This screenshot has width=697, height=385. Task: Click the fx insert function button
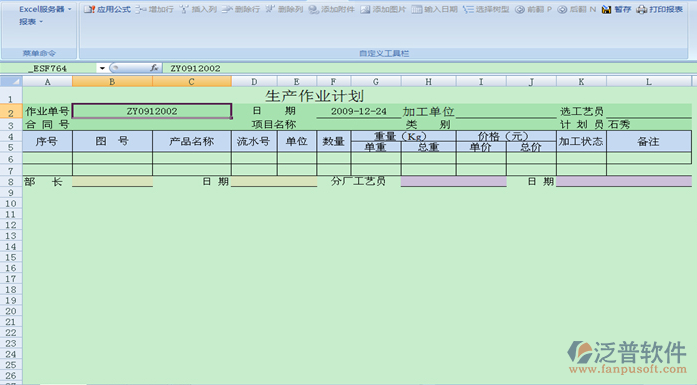(x=154, y=68)
